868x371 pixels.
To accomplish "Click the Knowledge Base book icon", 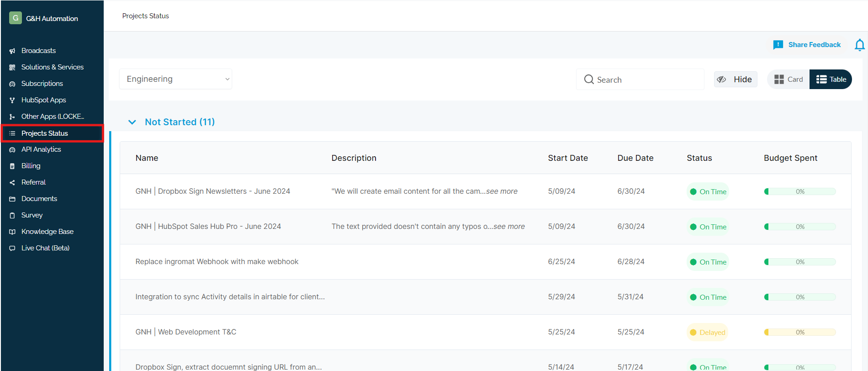I will point(12,232).
